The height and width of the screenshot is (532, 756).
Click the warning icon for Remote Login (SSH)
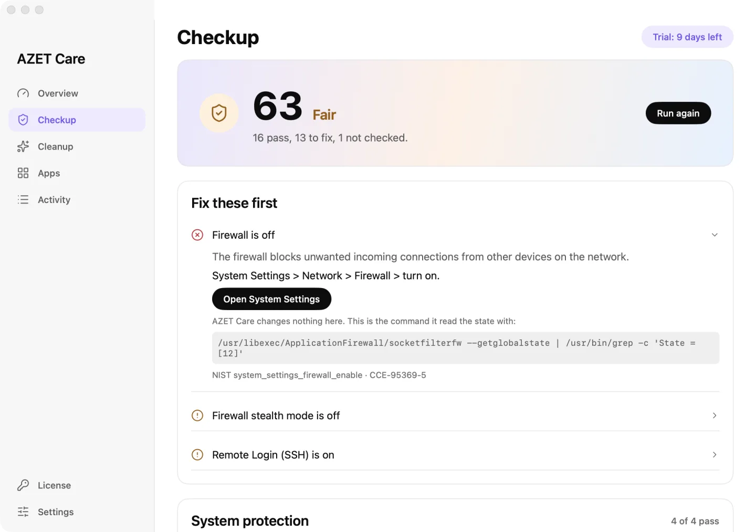(x=197, y=455)
